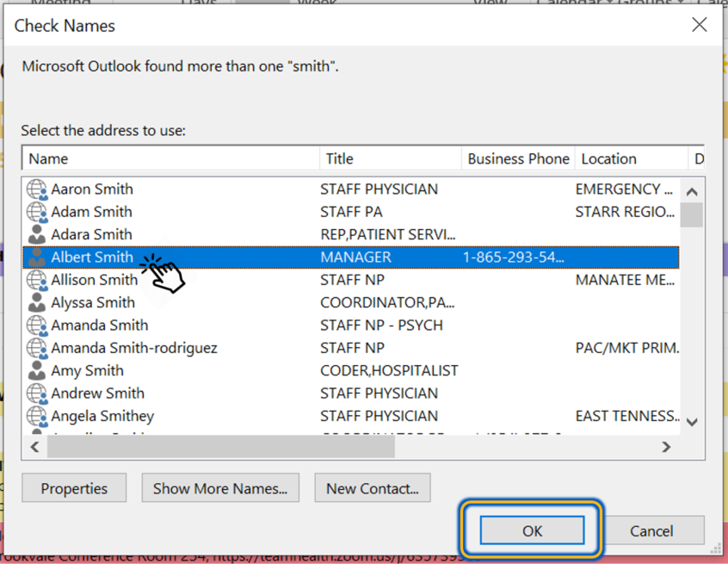
Task: Click the PAC/MKT PRIM. location cell
Action: click(627, 349)
